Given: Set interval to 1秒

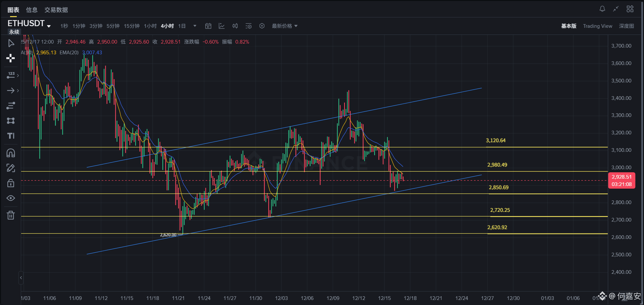Looking at the screenshot, I should [x=64, y=26].
